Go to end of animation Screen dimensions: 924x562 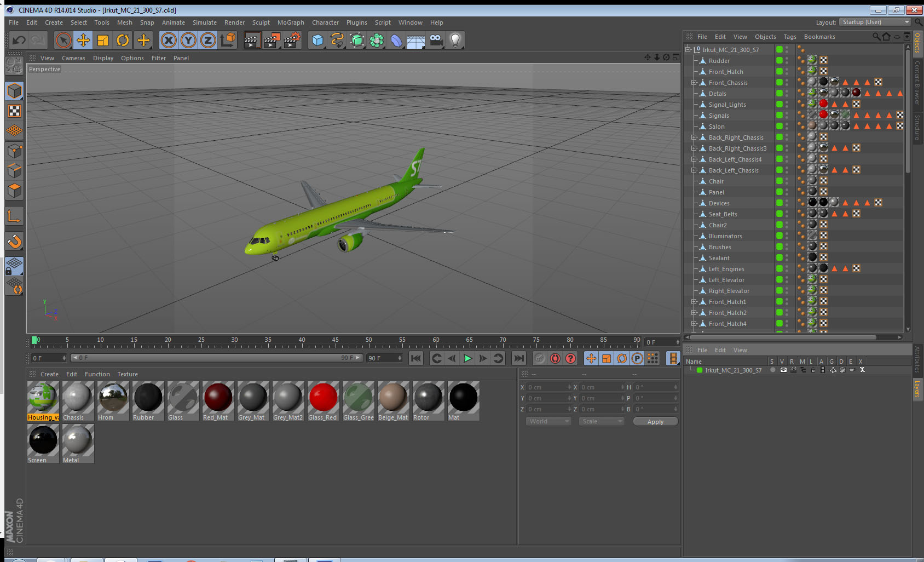[x=518, y=358]
